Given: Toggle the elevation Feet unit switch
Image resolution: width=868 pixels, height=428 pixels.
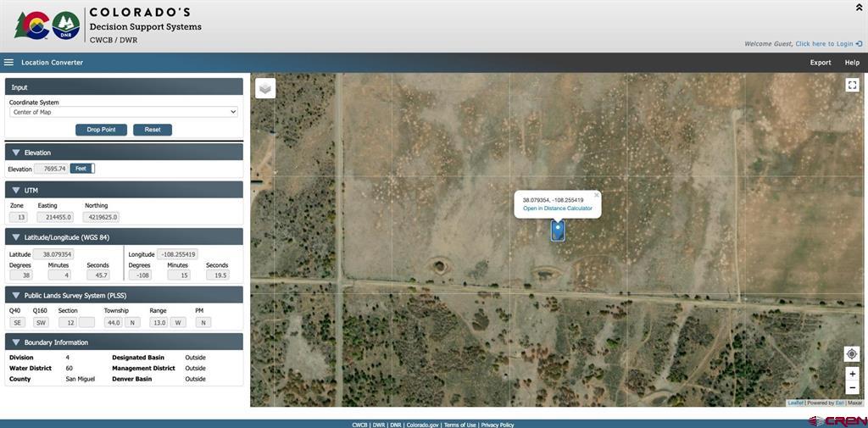Looking at the screenshot, I should pyautogui.click(x=82, y=169).
